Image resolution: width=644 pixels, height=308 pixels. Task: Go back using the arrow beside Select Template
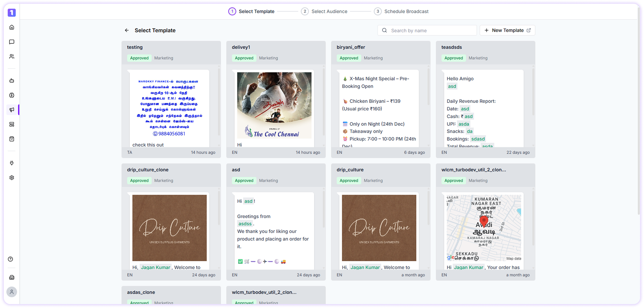[x=127, y=30]
